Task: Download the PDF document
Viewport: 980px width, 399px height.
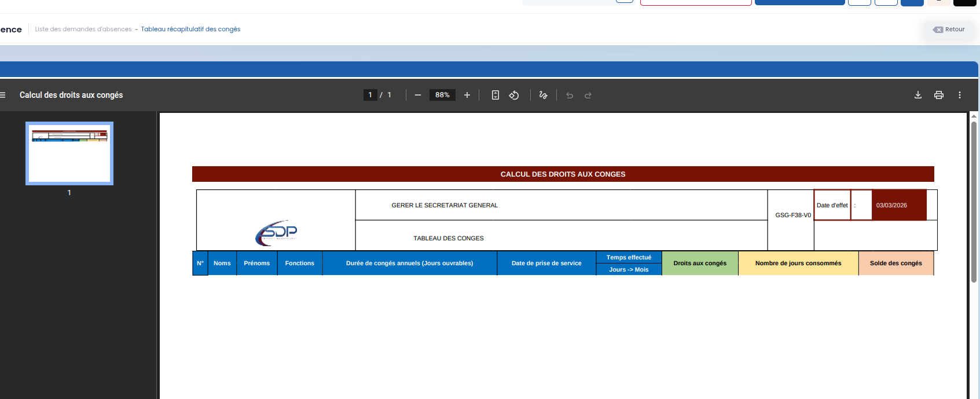Action: 918,95
